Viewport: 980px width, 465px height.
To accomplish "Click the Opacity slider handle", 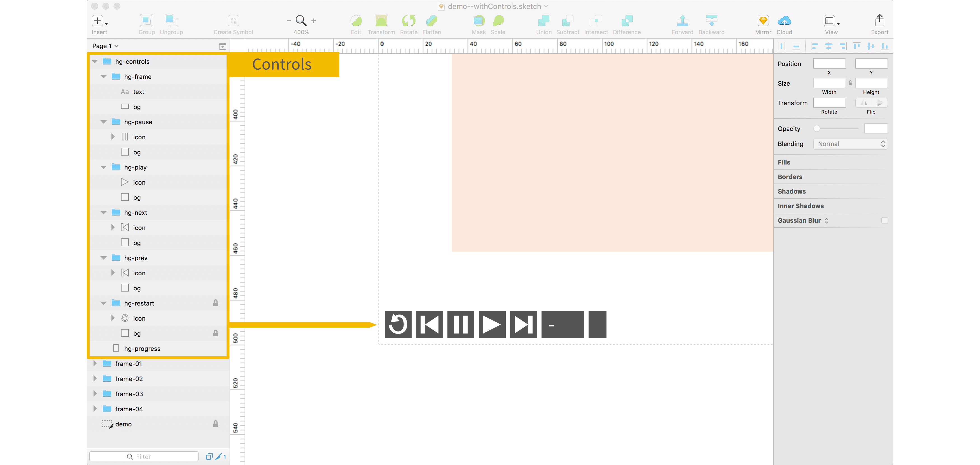I will click(x=816, y=128).
